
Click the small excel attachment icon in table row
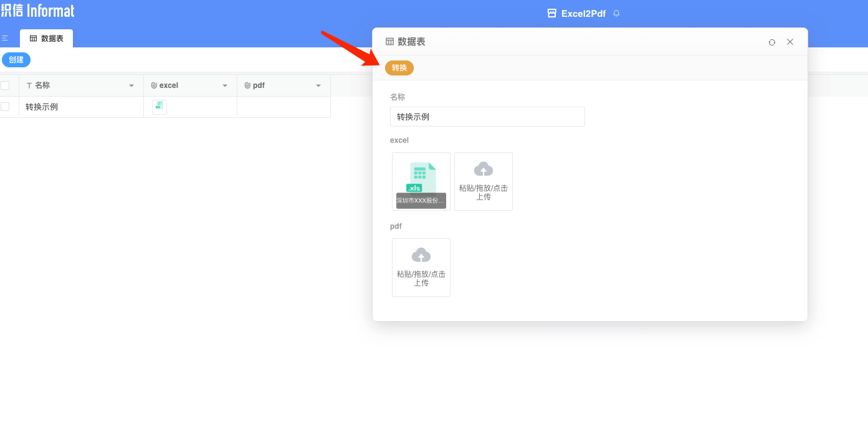[160, 107]
